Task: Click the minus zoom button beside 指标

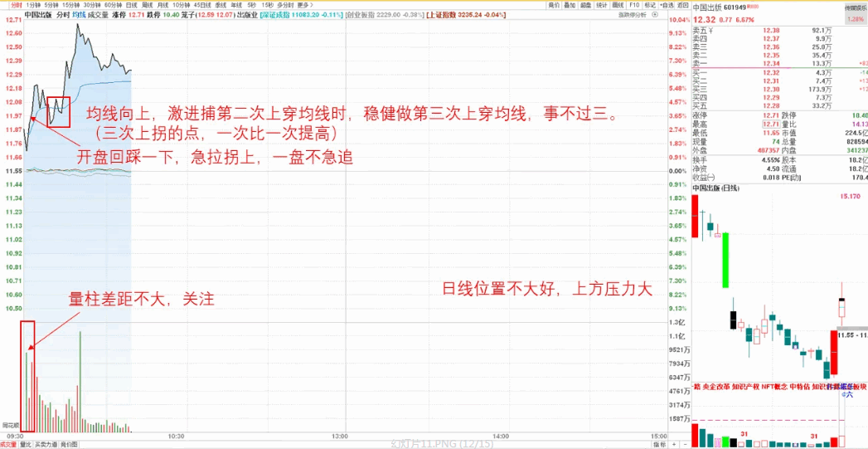Action: 685,445
